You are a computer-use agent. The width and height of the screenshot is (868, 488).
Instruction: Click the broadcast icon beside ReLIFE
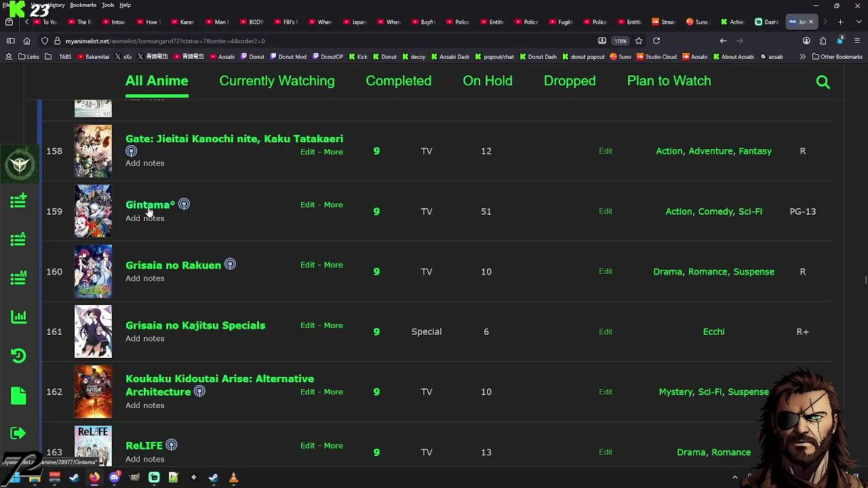coord(172,445)
